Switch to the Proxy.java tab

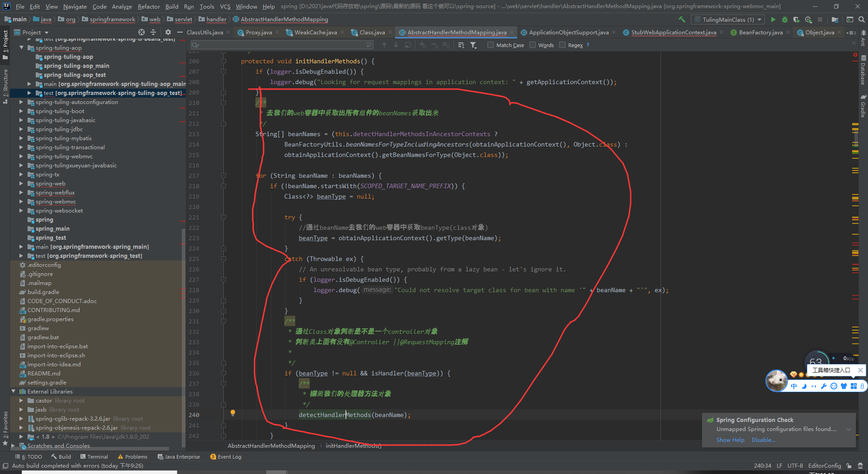click(259, 32)
